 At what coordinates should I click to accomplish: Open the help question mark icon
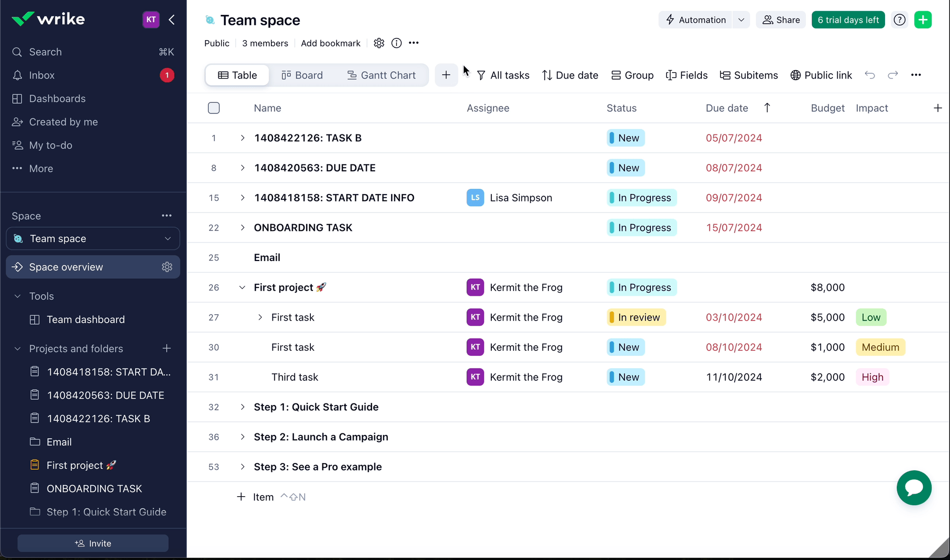point(899,20)
